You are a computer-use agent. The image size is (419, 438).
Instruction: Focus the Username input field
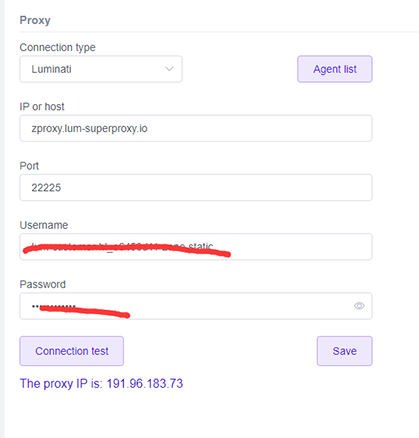click(196, 247)
